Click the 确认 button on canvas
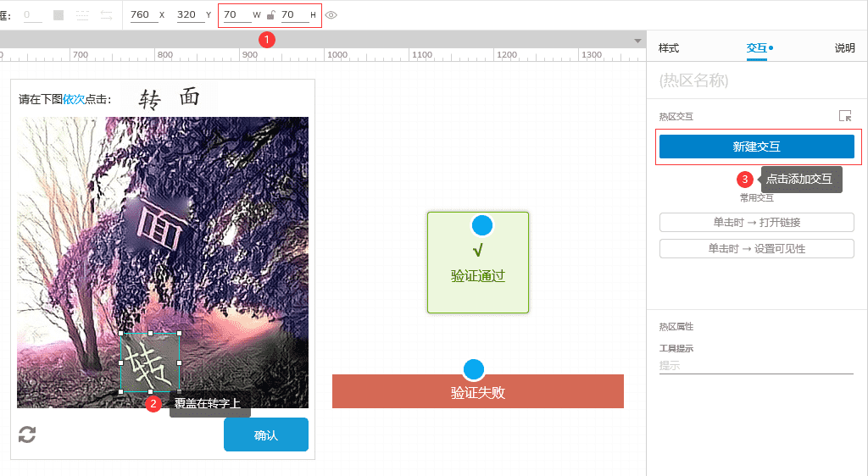The width and height of the screenshot is (868, 476). pos(265,435)
